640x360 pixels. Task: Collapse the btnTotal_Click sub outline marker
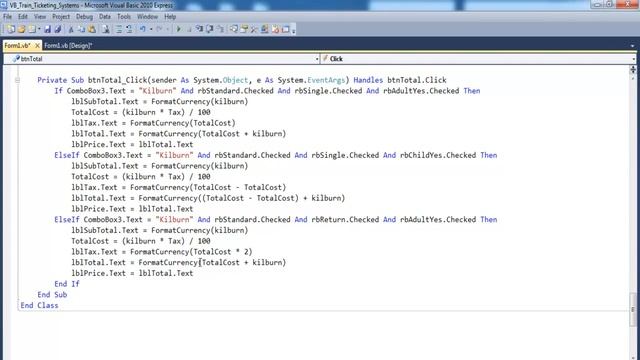pyautogui.click(x=17, y=80)
